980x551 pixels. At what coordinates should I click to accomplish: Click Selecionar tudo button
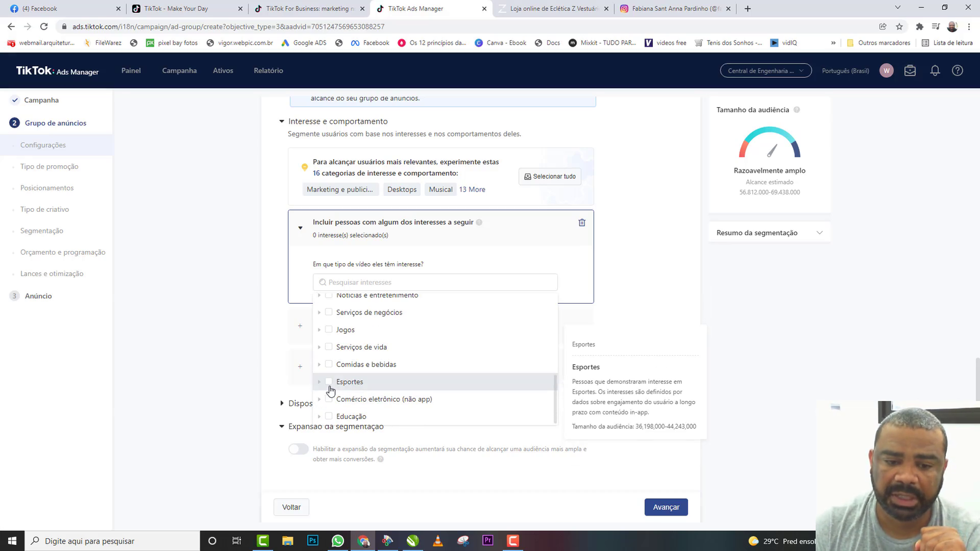point(550,176)
